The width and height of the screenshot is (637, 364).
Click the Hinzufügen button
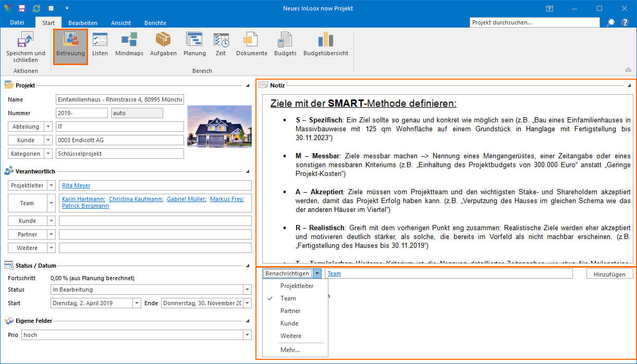(609, 274)
